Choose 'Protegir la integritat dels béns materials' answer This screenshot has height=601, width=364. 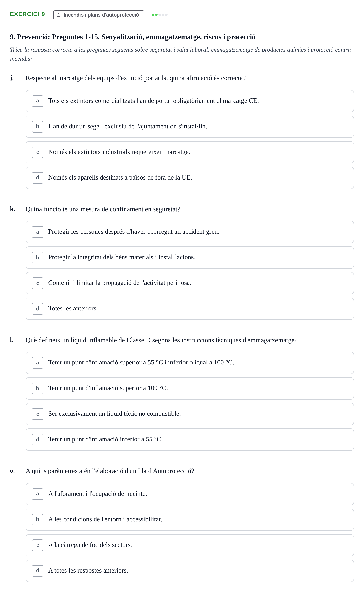pos(190,258)
